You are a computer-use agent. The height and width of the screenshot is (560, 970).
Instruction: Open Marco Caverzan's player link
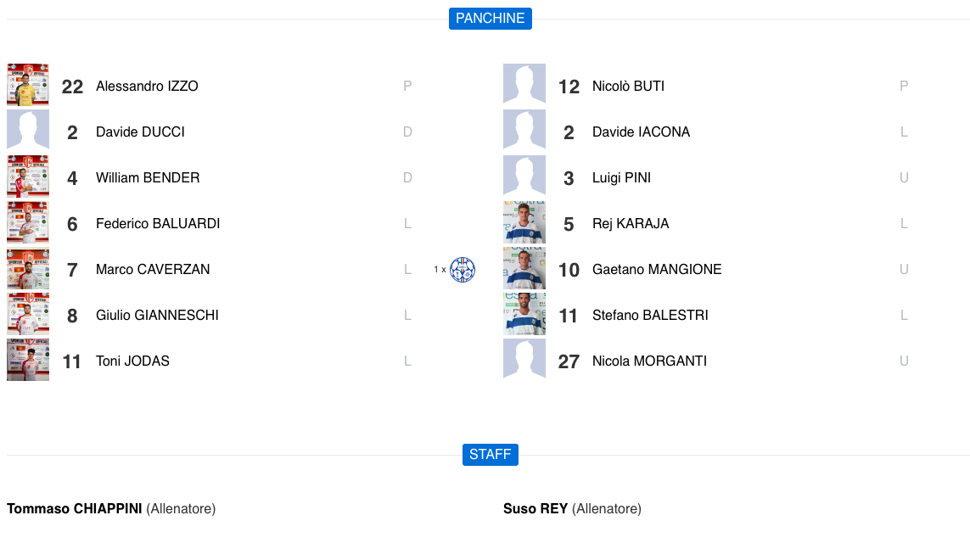point(153,270)
